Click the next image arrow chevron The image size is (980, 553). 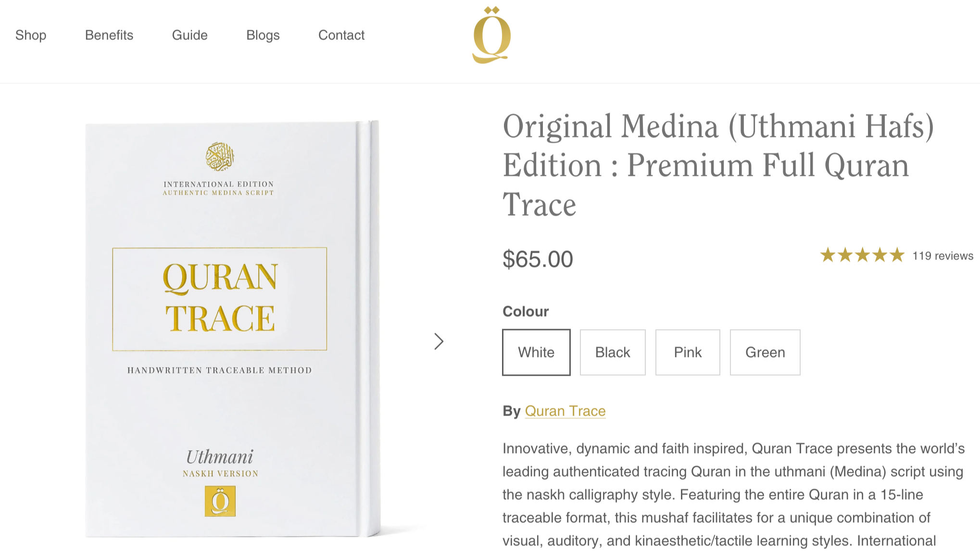click(x=439, y=342)
